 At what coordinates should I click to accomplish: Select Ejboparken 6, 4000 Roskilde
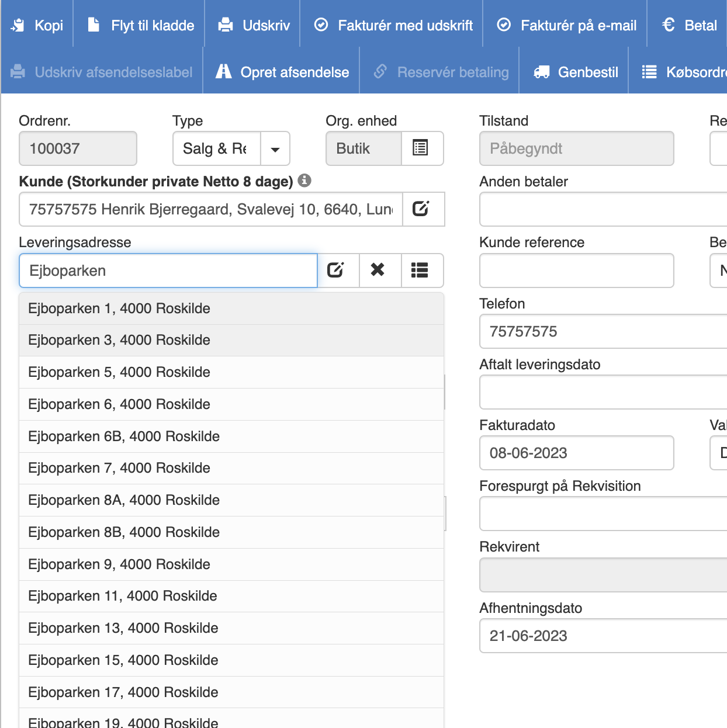[231, 404]
